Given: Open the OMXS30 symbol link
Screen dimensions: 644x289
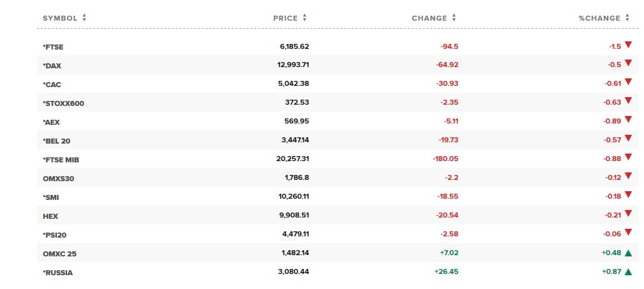Looking at the screenshot, I should click(58, 179).
